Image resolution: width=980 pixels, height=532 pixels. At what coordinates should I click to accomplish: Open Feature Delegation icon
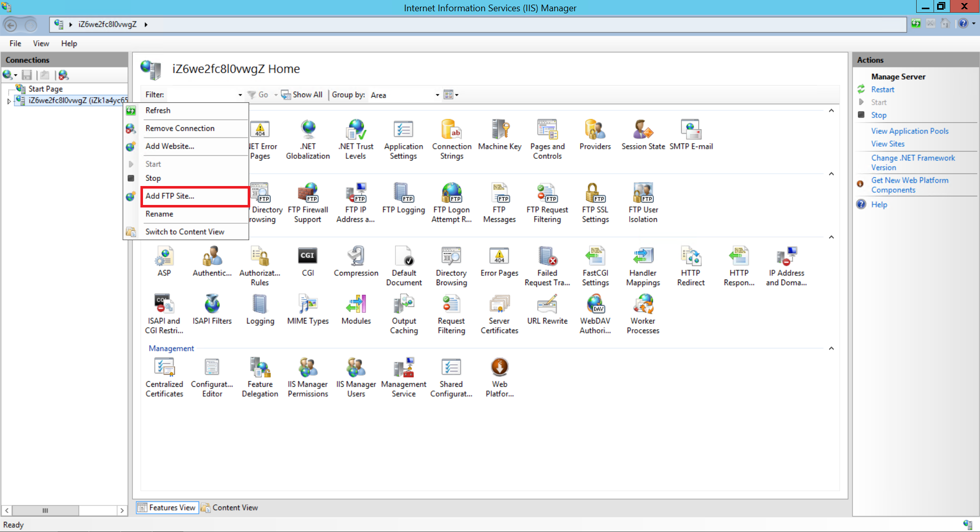[260, 377]
